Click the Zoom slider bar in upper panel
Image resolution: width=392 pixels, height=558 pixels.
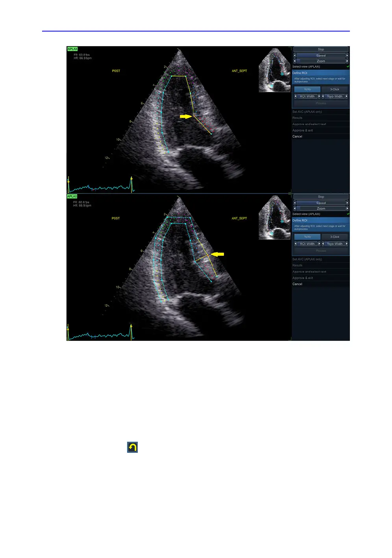[321, 61]
